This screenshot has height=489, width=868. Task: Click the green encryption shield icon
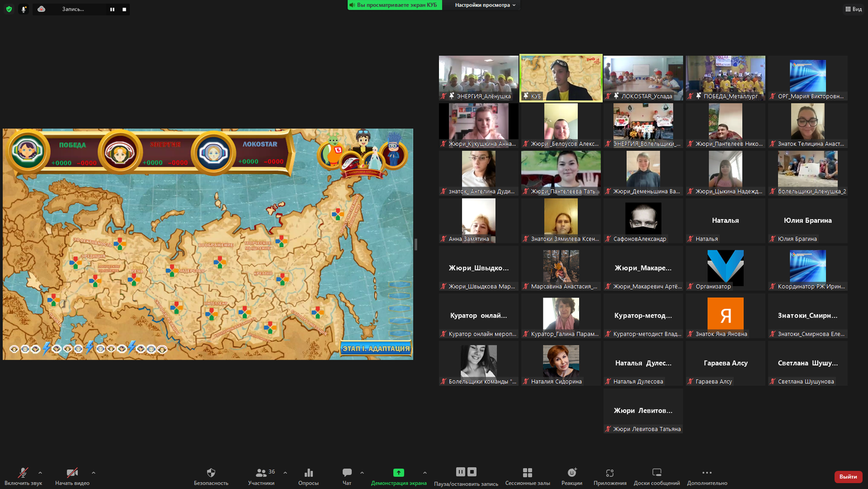9,9
